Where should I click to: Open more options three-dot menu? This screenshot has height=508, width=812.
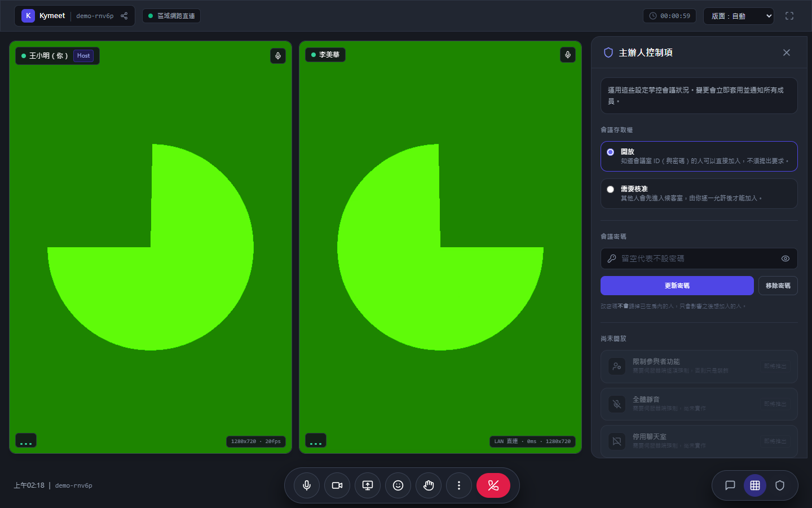coord(459,485)
